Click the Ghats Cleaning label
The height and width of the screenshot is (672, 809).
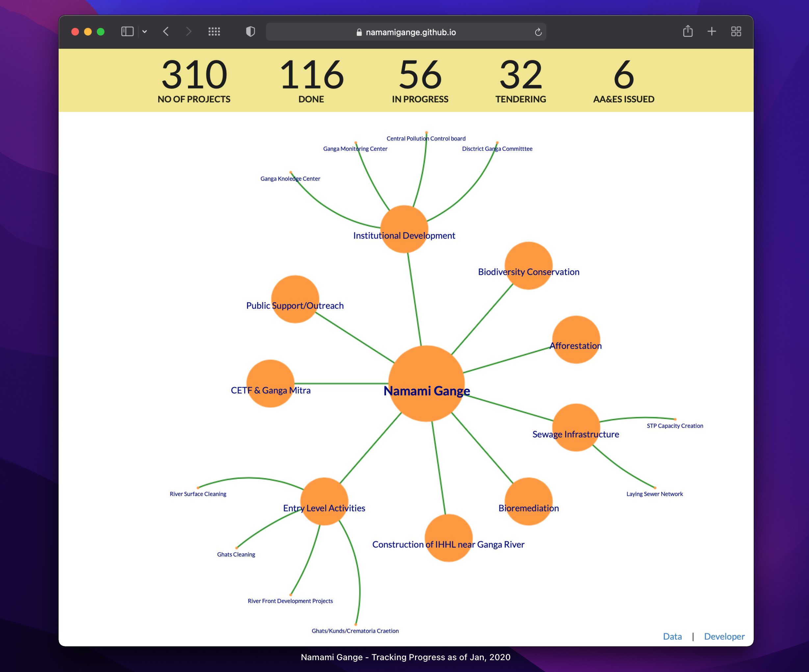(x=236, y=555)
